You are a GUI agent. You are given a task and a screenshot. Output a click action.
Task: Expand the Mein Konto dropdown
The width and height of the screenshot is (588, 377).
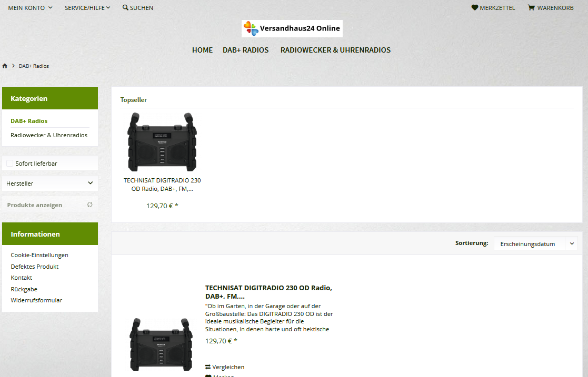(x=31, y=8)
